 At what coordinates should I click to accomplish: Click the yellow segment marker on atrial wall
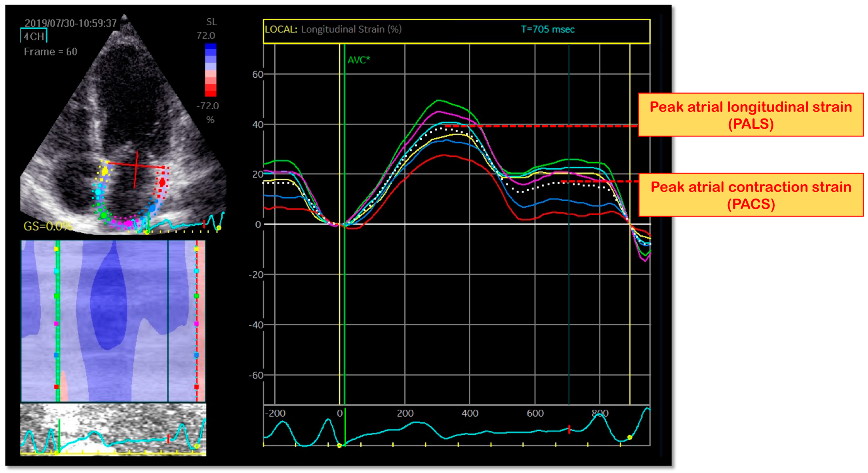(105, 172)
